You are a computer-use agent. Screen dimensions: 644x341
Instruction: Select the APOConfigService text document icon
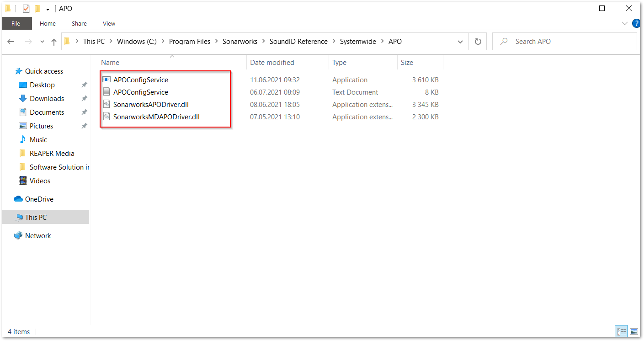tap(106, 92)
